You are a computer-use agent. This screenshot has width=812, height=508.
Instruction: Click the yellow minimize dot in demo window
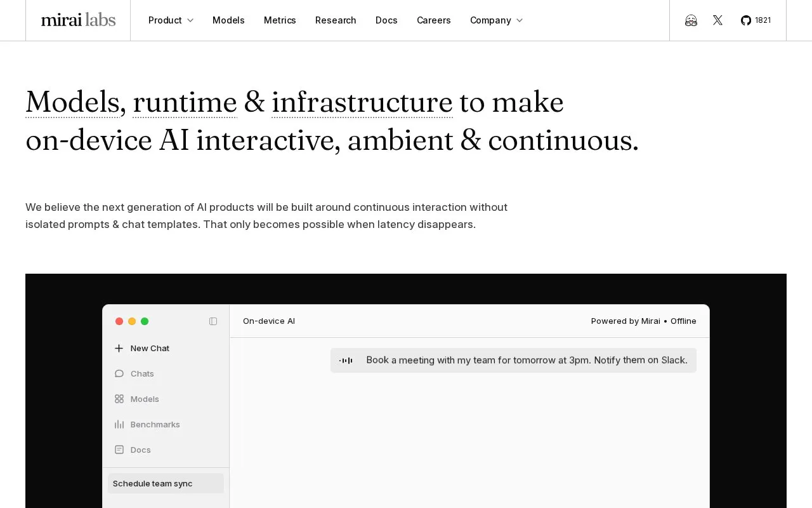coord(132,321)
